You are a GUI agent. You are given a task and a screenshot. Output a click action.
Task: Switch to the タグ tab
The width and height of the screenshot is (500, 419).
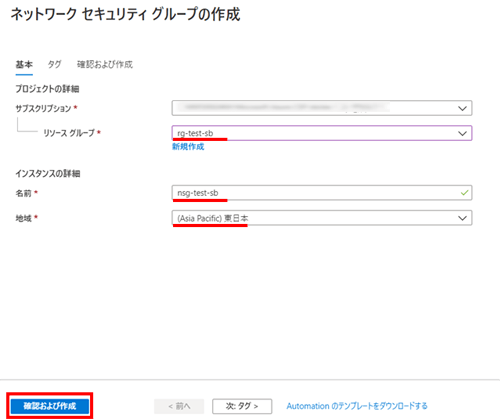(54, 64)
